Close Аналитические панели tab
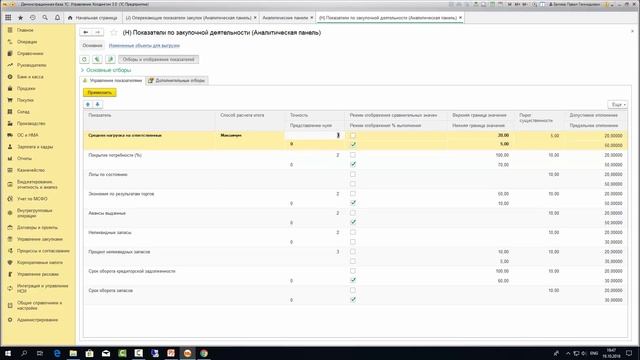Viewport: 640px width, 360px height. point(312,18)
